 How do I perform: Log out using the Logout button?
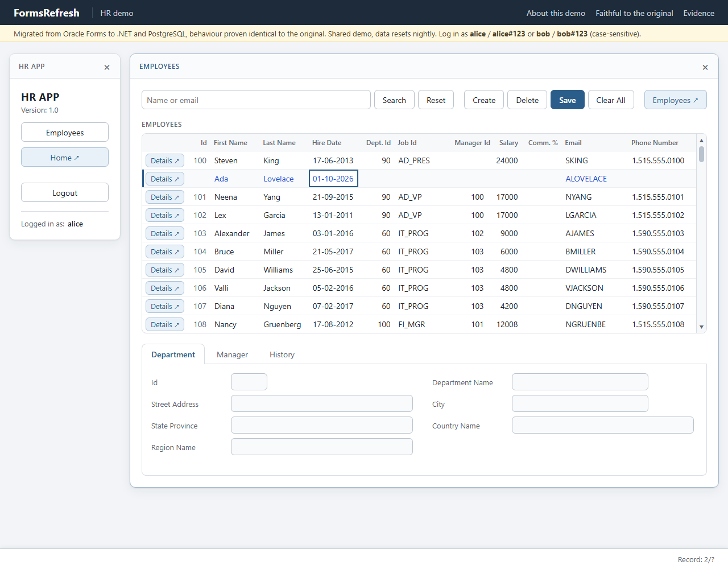(65, 193)
